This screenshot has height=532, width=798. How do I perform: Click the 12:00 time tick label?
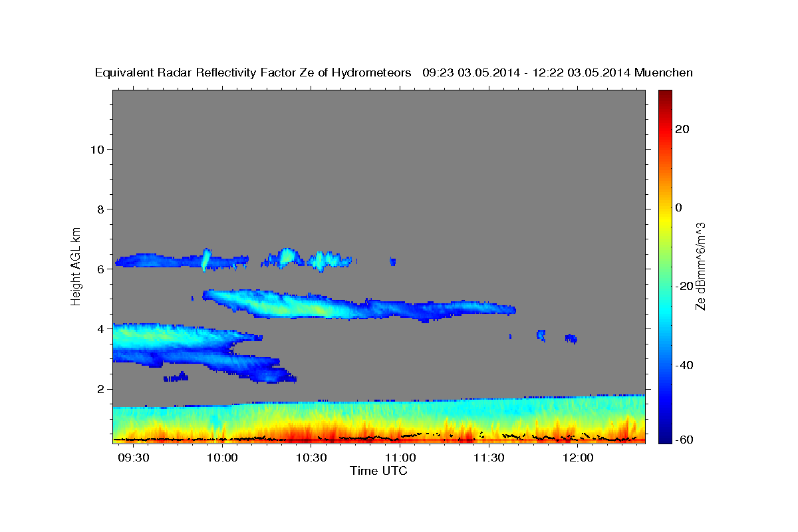(x=578, y=459)
